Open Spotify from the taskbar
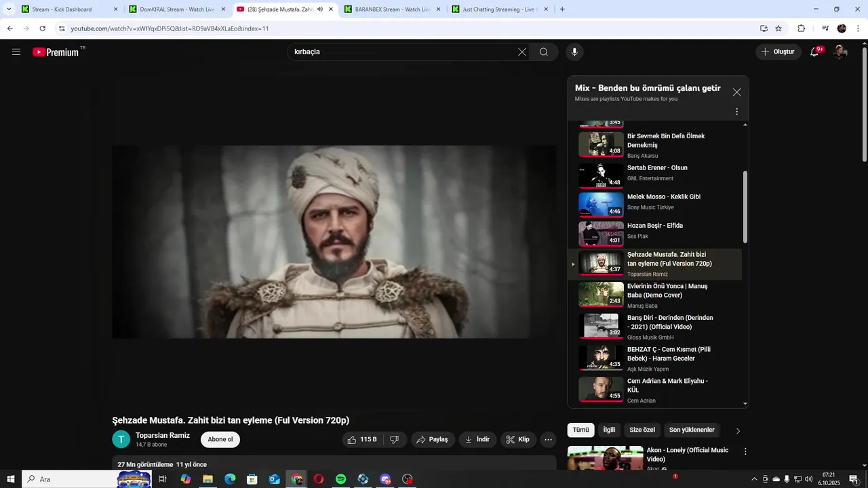This screenshot has height=488, width=868. point(341,479)
